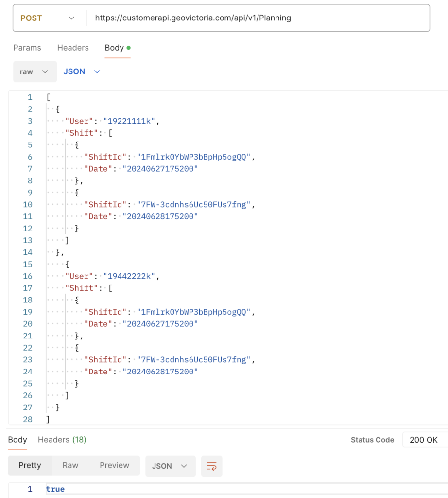Open the response JSON format dropdown
Image resolution: width=448 pixels, height=498 pixels.
170,466
